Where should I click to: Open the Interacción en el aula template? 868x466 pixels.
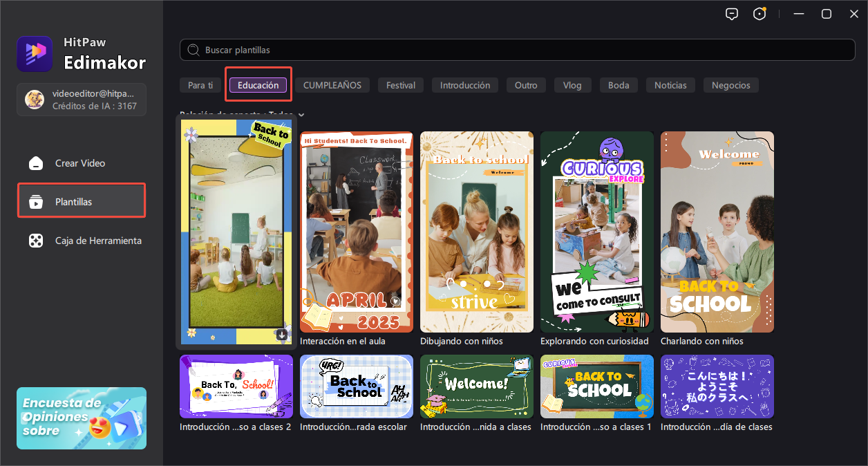[356, 232]
